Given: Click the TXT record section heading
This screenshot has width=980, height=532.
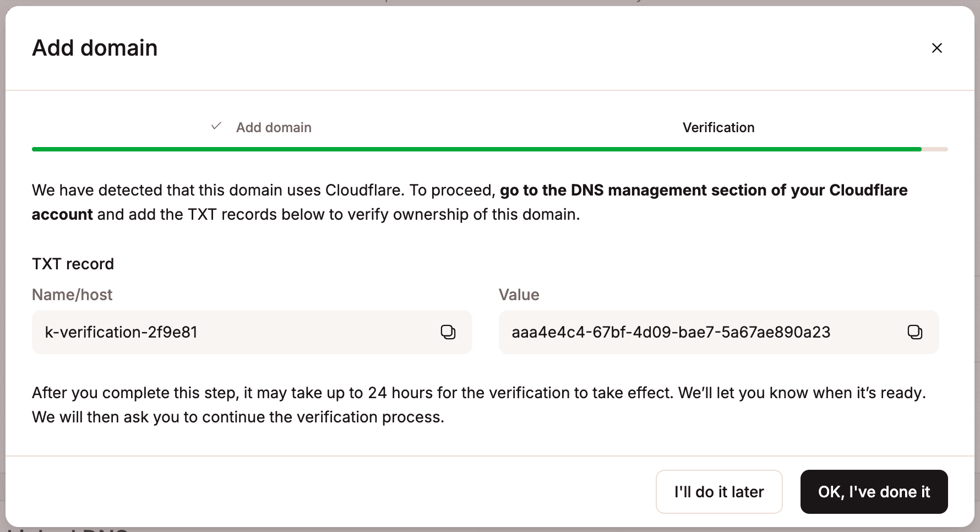Looking at the screenshot, I should 73,264.
